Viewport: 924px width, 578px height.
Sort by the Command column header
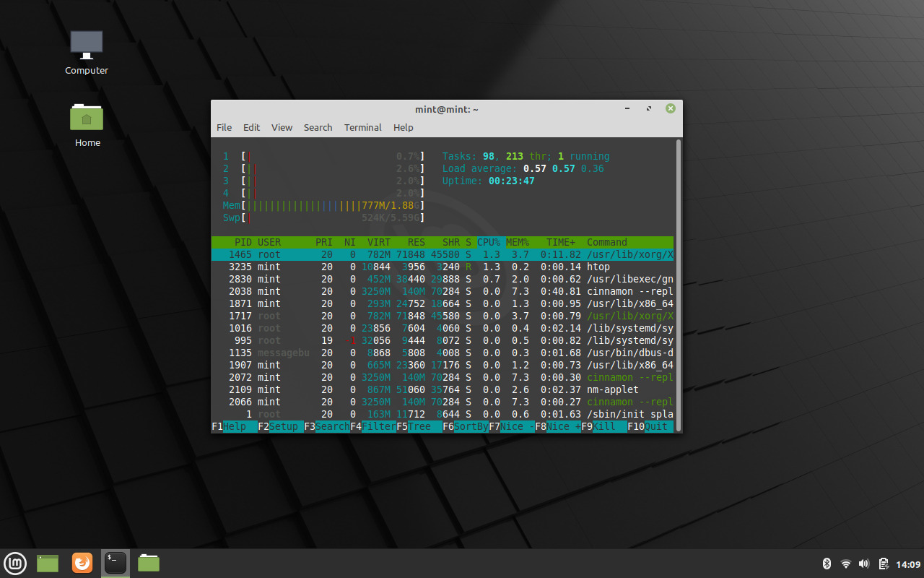pos(607,242)
